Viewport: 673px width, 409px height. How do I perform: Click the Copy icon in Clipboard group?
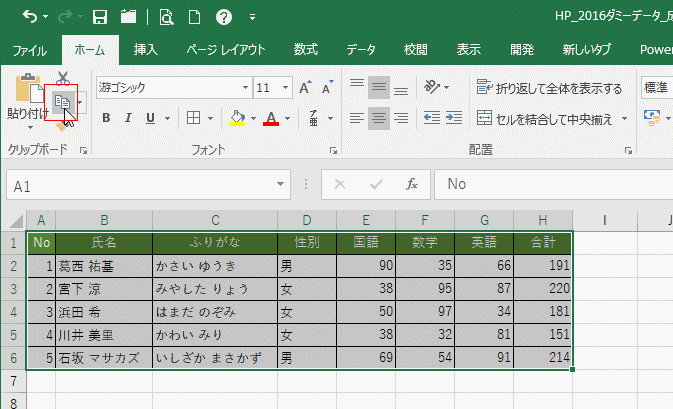[x=62, y=102]
